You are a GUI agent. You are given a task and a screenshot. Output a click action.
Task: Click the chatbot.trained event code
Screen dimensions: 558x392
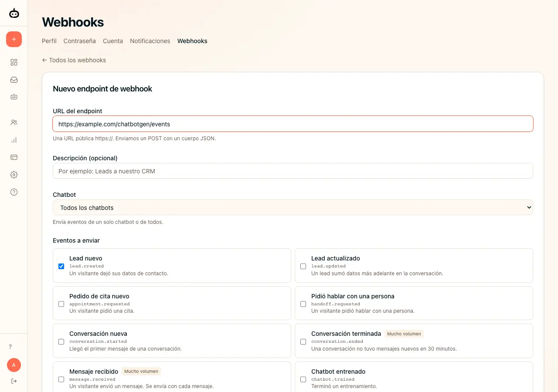click(x=333, y=379)
